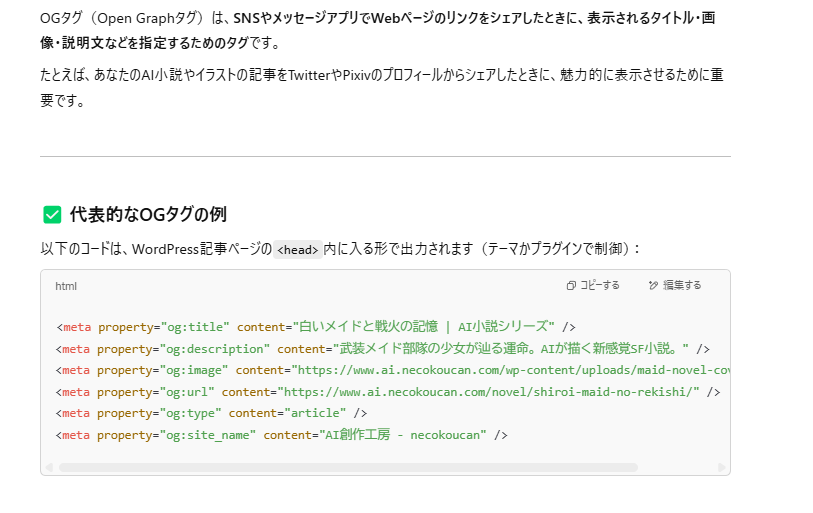Click the horizontal scrollbar thumb under the code
The width and height of the screenshot is (813, 513).
pos(348,467)
